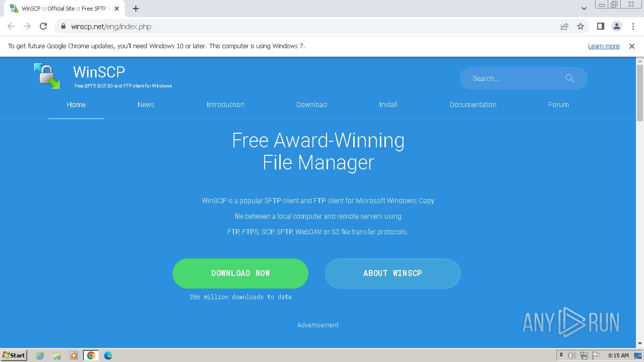Click the page scrollbar down arrow
This screenshot has height=362, width=644.
pyautogui.click(x=640, y=344)
